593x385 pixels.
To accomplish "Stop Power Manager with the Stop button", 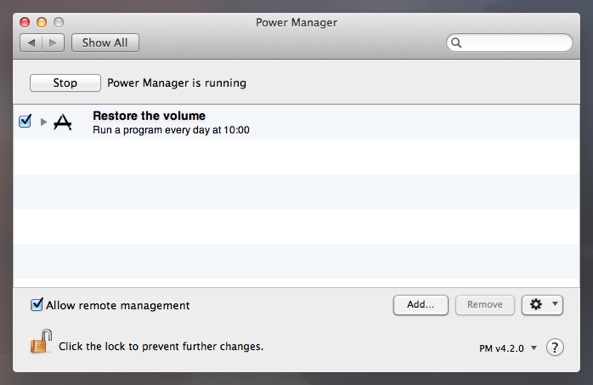I will (65, 83).
